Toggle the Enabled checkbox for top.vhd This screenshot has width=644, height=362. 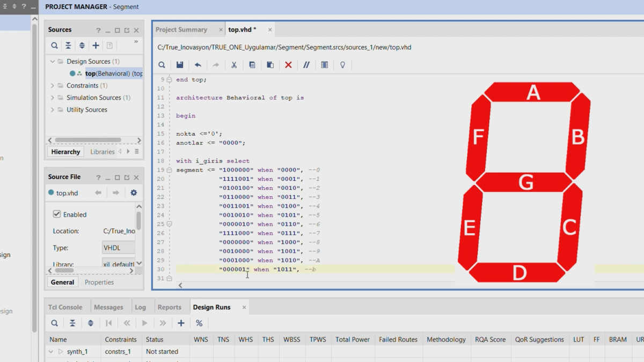(x=57, y=214)
